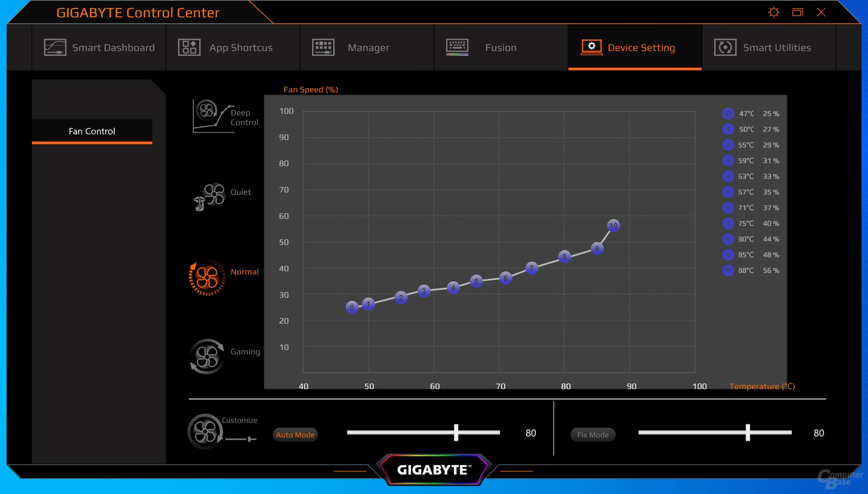Select curve point 0 on the graph
This screenshot has height=494, width=868.
[x=352, y=307]
